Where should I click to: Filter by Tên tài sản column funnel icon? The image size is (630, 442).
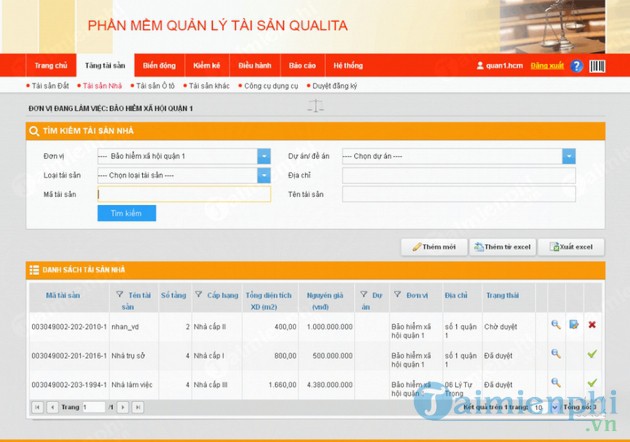[x=119, y=295]
